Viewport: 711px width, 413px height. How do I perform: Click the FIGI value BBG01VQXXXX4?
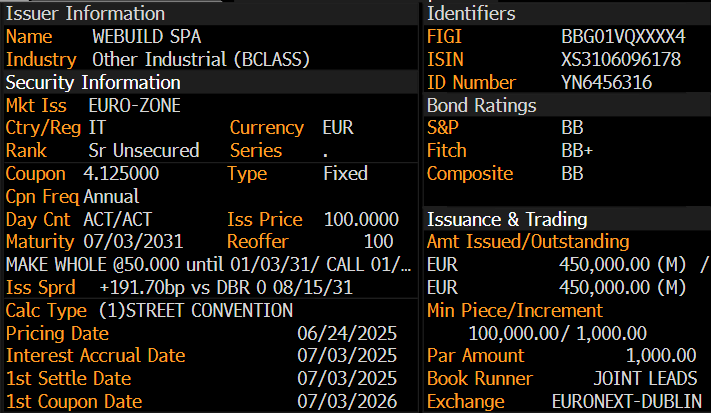pyautogui.click(x=623, y=37)
